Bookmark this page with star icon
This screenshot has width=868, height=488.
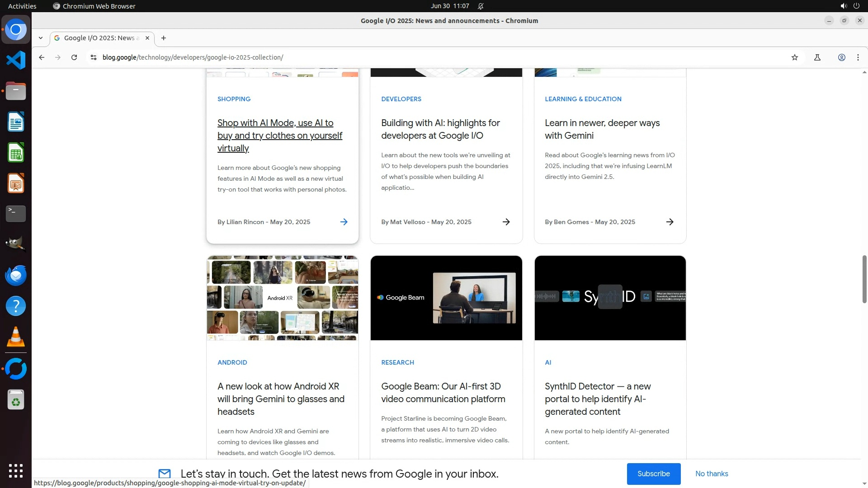[795, 57]
